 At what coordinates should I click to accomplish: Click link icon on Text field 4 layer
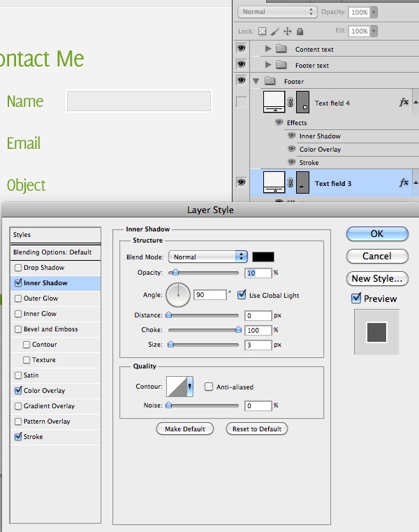291,102
